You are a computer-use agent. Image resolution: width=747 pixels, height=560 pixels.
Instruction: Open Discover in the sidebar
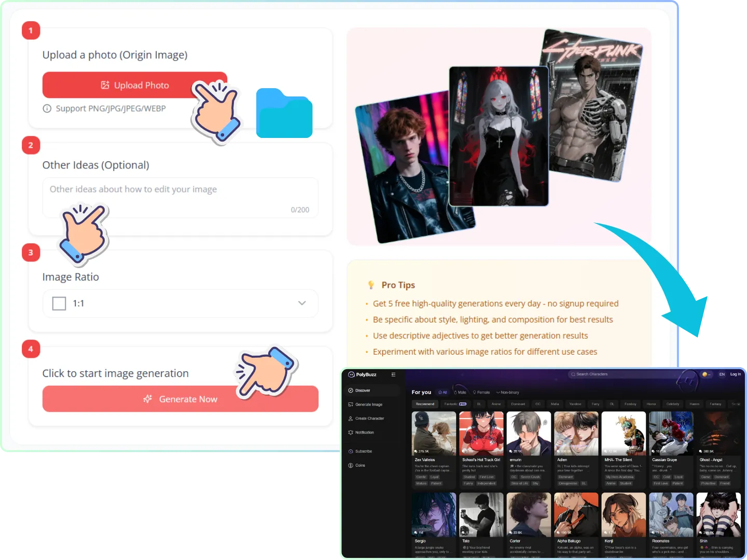tap(363, 390)
